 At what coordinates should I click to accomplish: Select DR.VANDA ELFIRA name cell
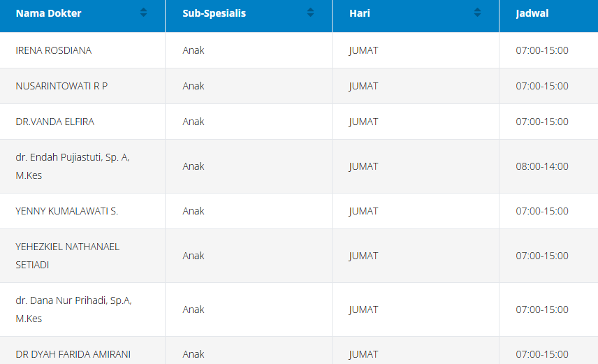coord(55,122)
